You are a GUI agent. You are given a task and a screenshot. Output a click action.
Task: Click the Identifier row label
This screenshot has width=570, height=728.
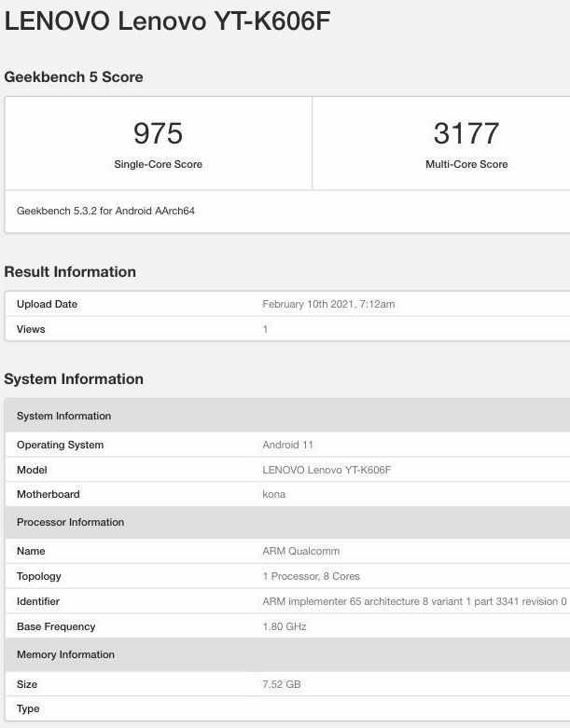[x=38, y=601]
